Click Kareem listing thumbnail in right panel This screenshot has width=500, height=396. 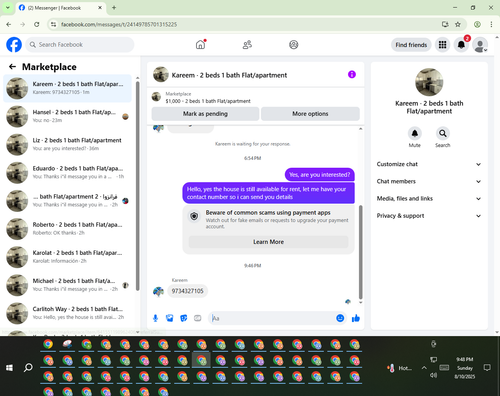pyautogui.click(x=429, y=82)
